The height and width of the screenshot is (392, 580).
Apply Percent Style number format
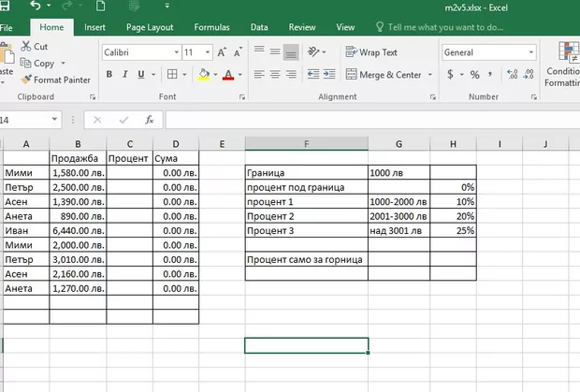pyautogui.click(x=474, y=75)
